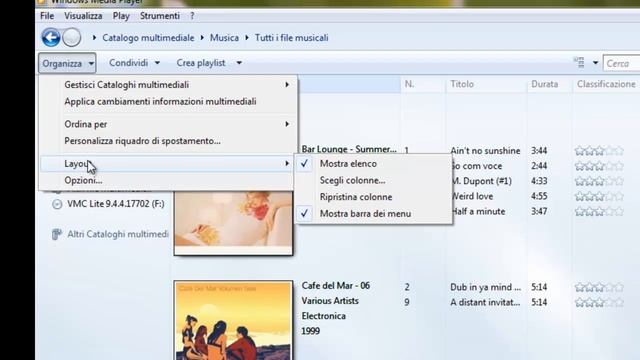Image resolution: width=640 pixels, height=360 pixels.
Task: Toggle the Mostra elenco checked option
Action: [x=373, y=164]
